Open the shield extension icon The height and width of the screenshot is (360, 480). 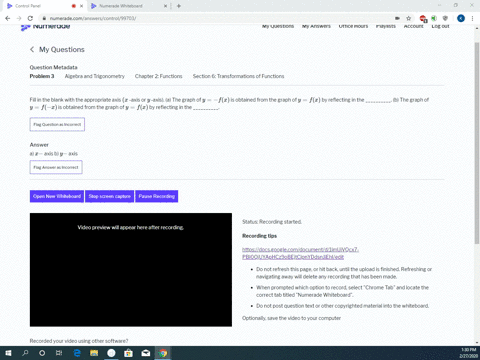[x=445, y=18]
